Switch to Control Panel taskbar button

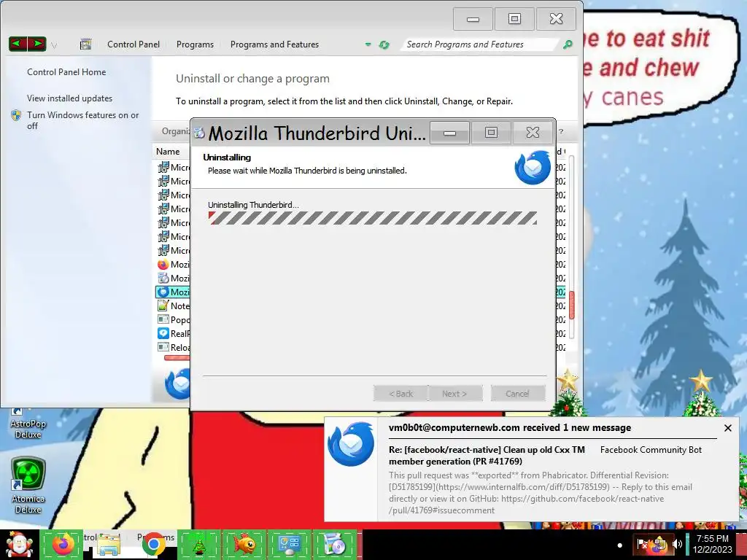[289, 544]
